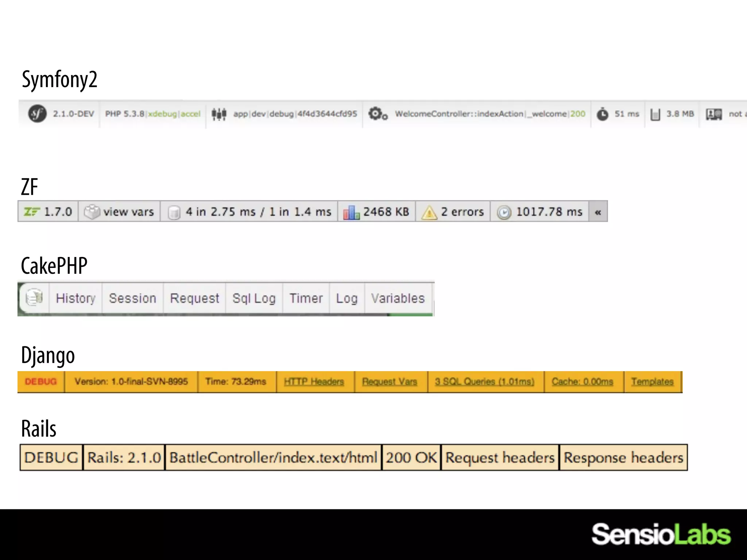
Task: Click the 2 errors entry in the ZF toolbar
Action: tap(462, 212)
